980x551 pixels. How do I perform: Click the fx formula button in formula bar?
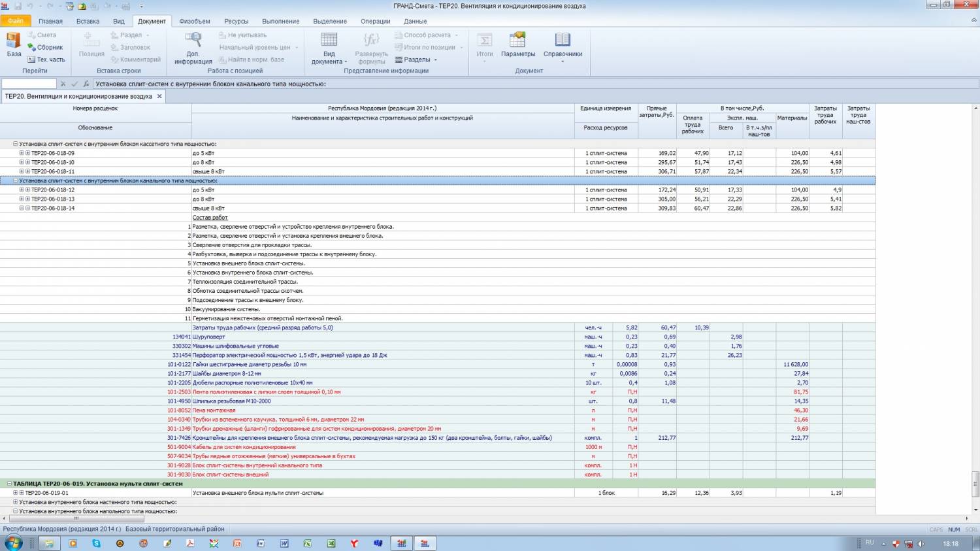[86, 84]
